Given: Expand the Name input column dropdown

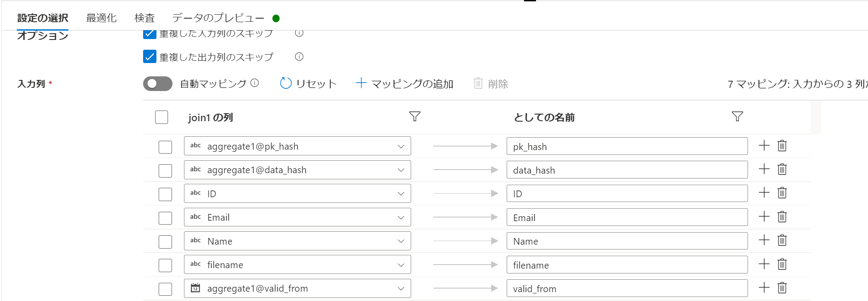Looking at the screenshot, I should pyautogui.click(x=297, y=241).
